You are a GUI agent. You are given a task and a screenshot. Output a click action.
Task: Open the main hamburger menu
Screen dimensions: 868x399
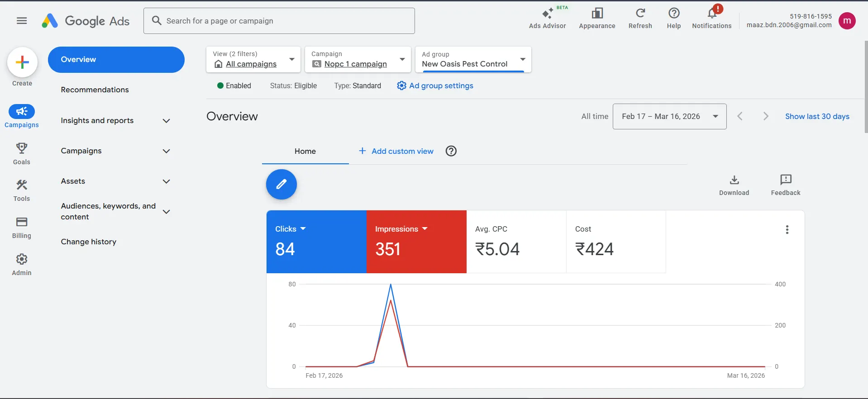[22, 21]
